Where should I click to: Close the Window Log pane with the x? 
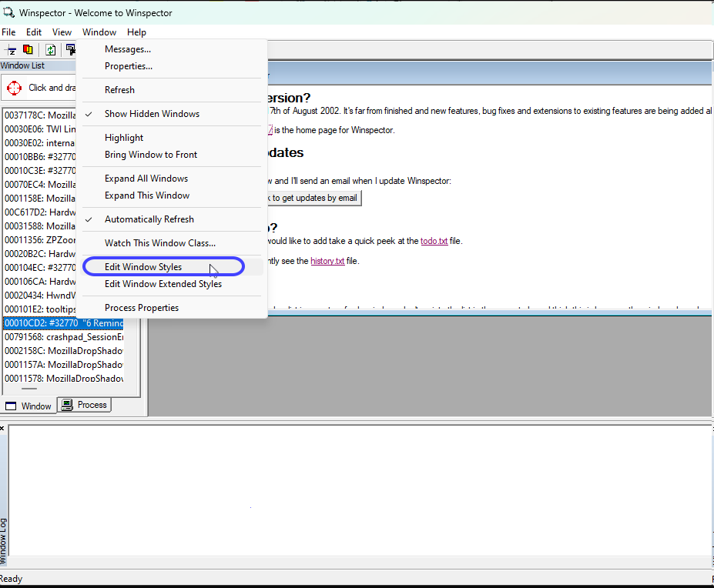tap(2, 428)
